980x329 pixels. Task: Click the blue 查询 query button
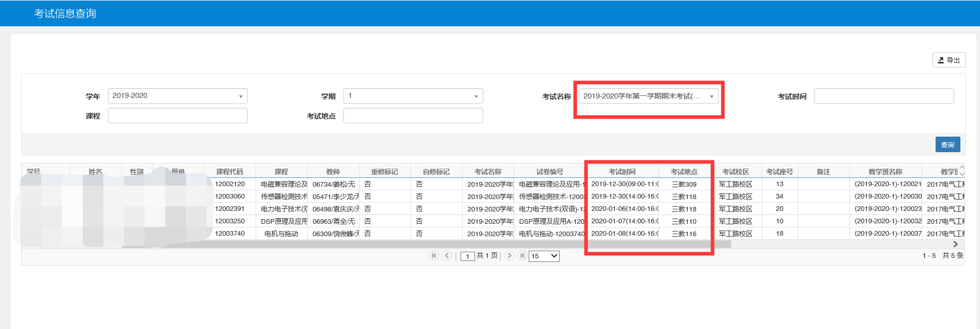[947, 145]
